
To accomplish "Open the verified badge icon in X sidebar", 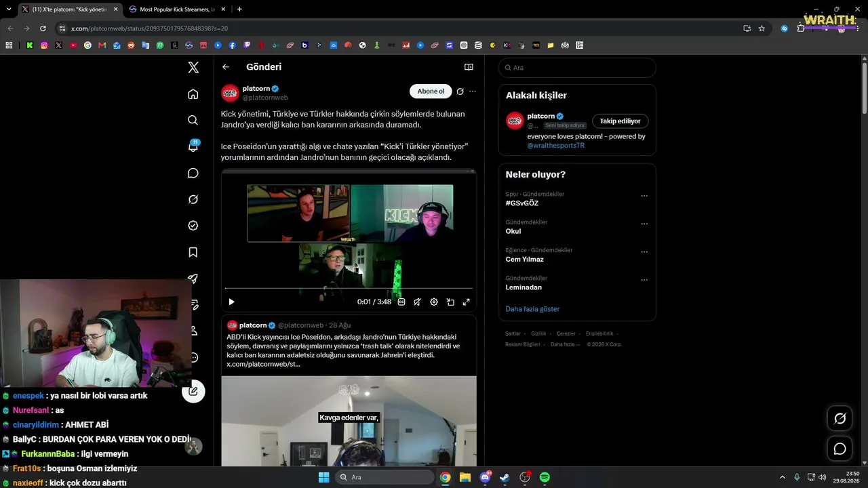I will tap(193, 226).
